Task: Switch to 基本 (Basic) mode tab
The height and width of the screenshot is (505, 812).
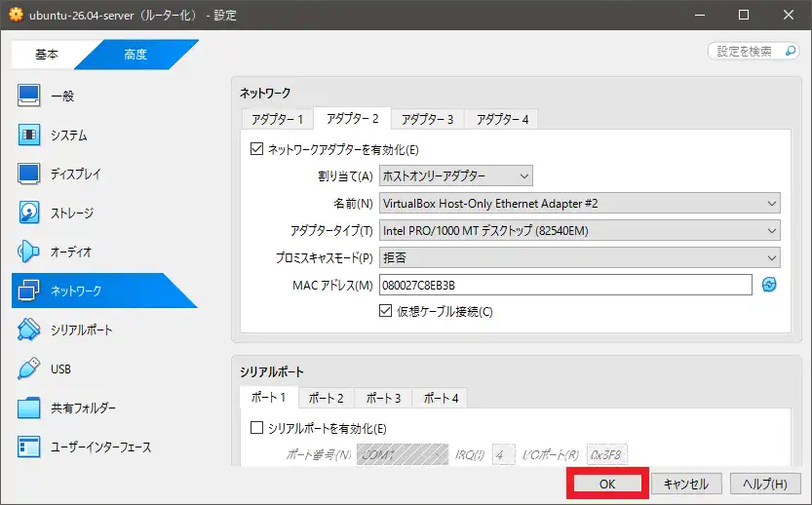Action: [47, 55]
